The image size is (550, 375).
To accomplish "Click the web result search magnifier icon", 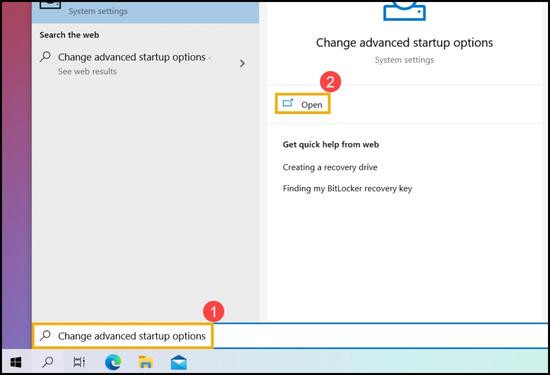I will [45, 57].
